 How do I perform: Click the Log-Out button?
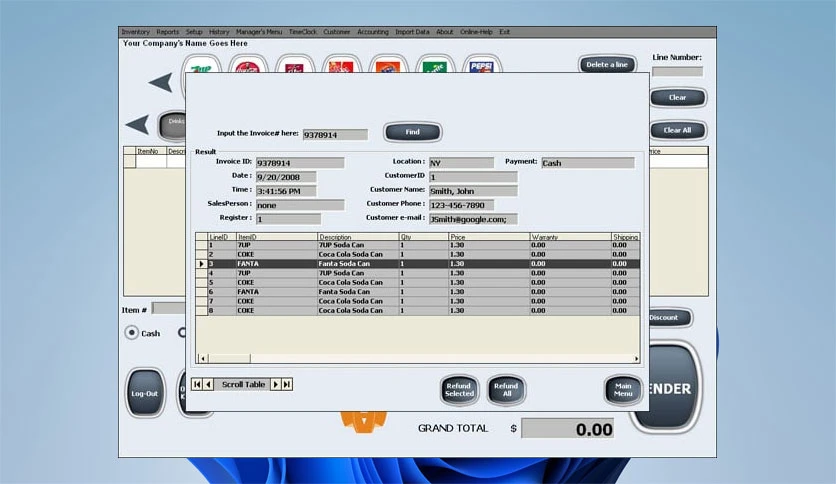[x=144, y=393]
